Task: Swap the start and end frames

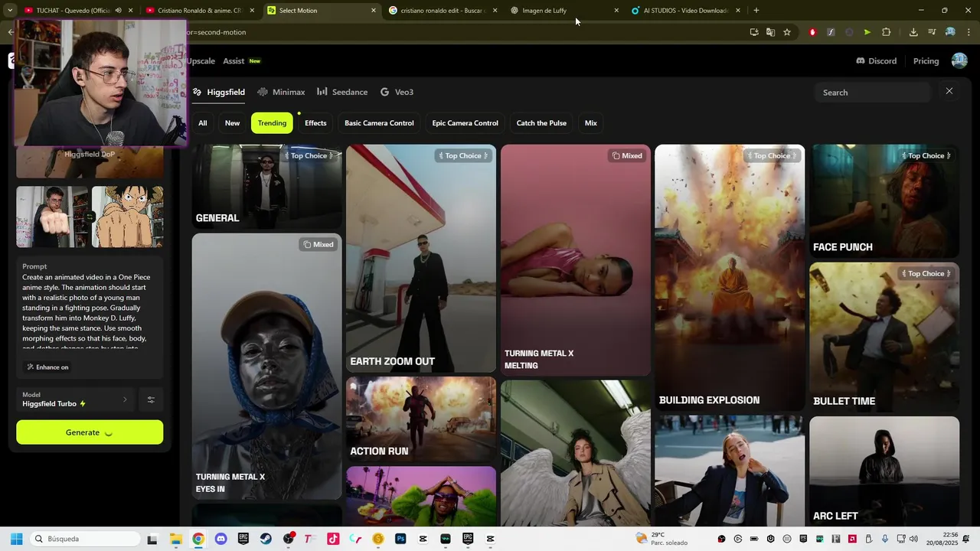Action: click(x=90, y=217)
